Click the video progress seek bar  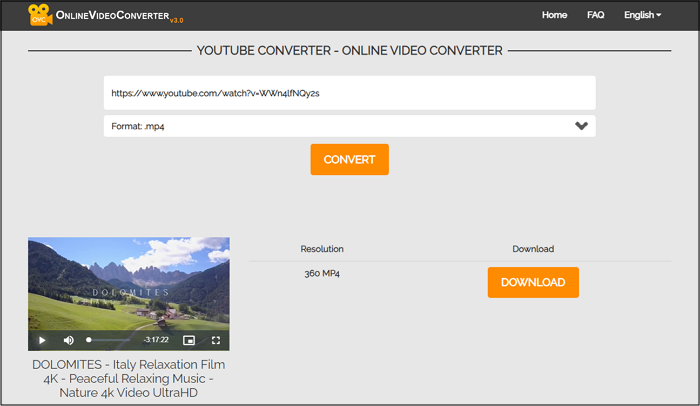click(111, 340)
